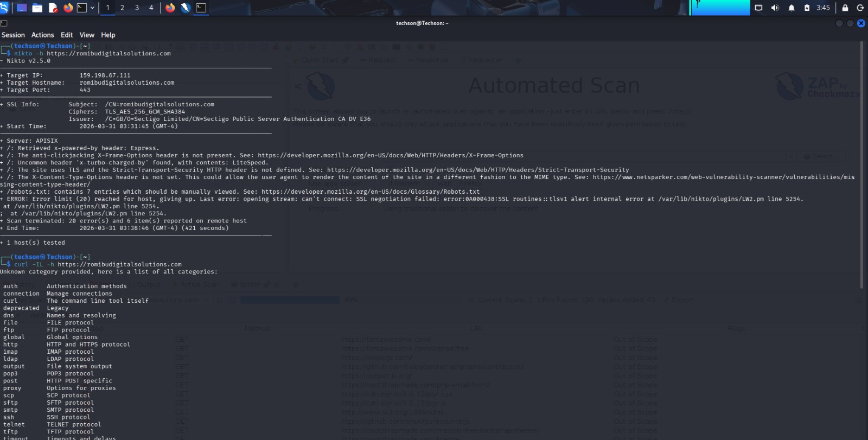Open the battery power manager icon
The height and width of the screenshot is (440, 868).
(x=807, y=8)
